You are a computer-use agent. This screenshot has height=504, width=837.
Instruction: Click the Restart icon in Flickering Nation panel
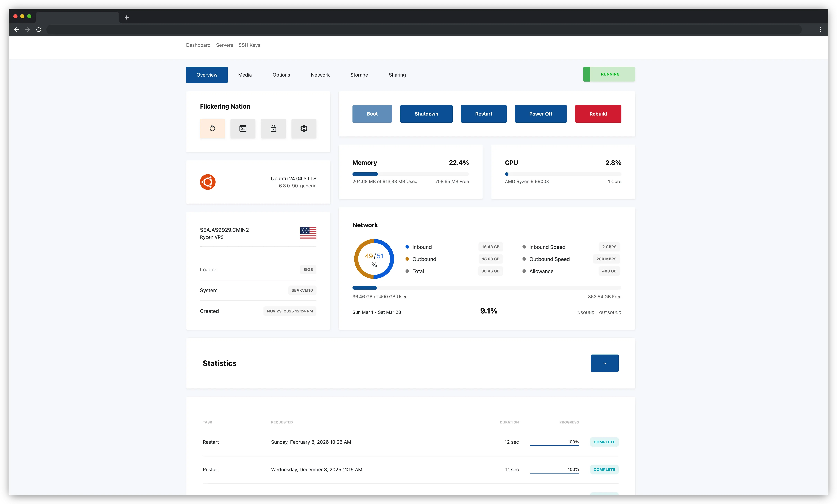pos(212,128)
